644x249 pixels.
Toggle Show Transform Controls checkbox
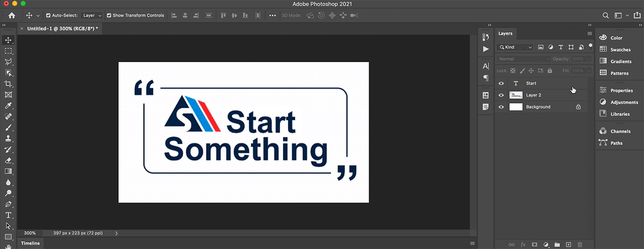[109, 15]
